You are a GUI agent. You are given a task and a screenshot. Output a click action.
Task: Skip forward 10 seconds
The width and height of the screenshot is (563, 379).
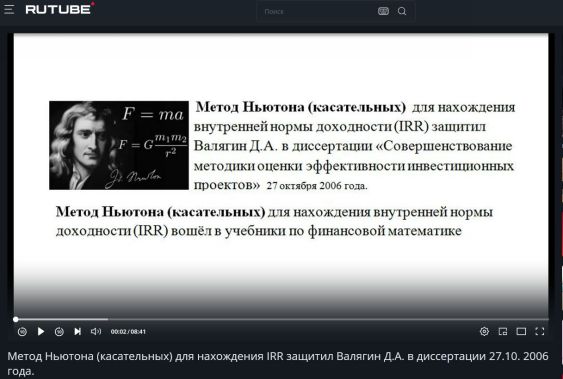tap(59, 332)
